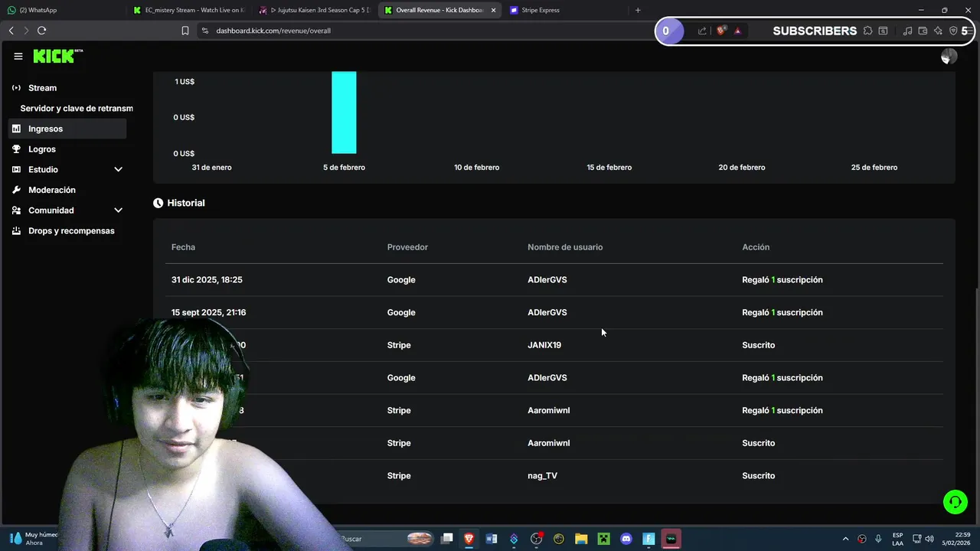Open Brave Shields lion icon
The width and height of the screenshot is (980, 551).
720,31
